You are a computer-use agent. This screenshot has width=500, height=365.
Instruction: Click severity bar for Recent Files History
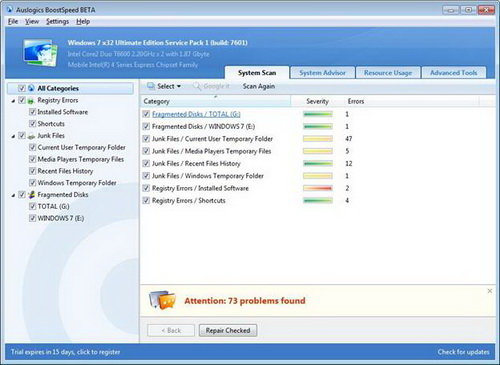point(318,163)
